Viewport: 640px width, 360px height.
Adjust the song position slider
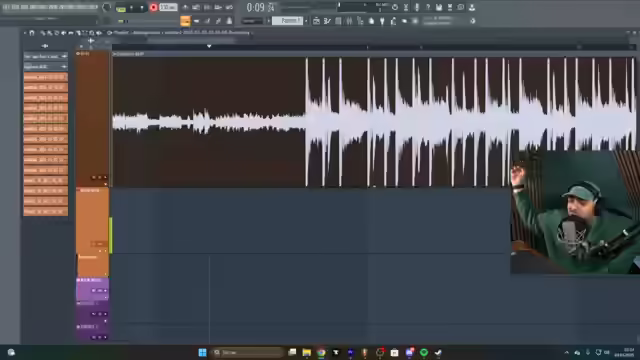[x=308, y=7]
